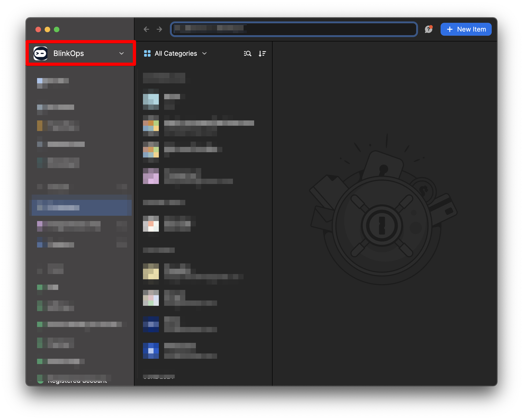Create an entry with the New Item button
The image size is (523, 420).
coord(466,29)
